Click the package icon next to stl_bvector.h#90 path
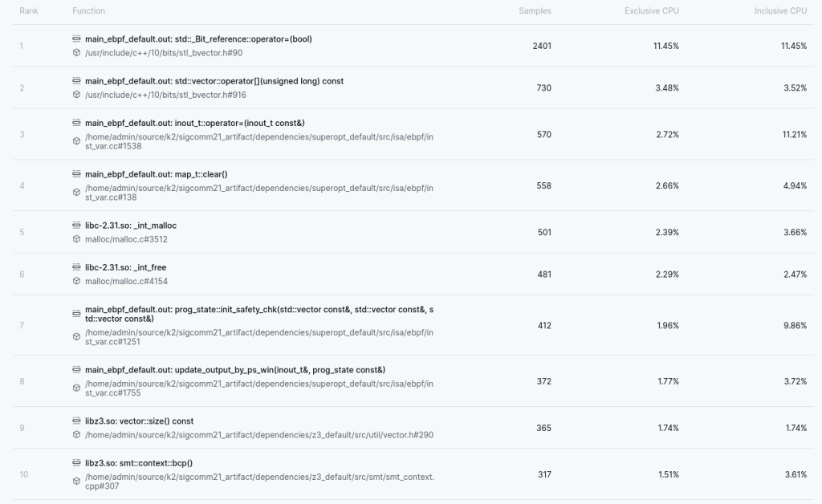 coord(77,53)
